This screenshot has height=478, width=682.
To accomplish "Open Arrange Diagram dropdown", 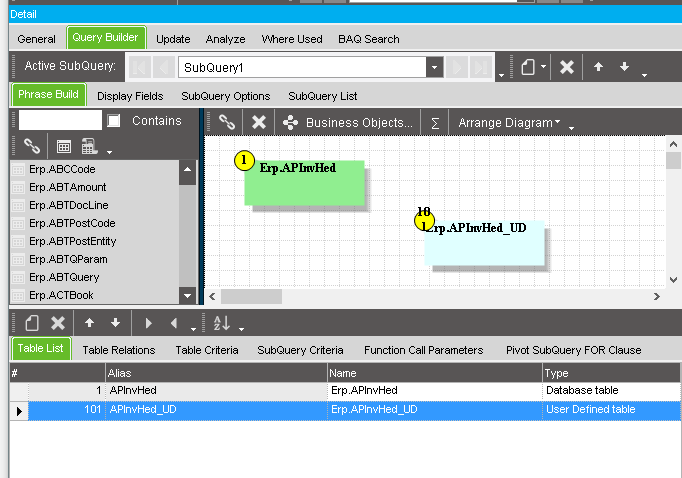I will click(509, 123).
